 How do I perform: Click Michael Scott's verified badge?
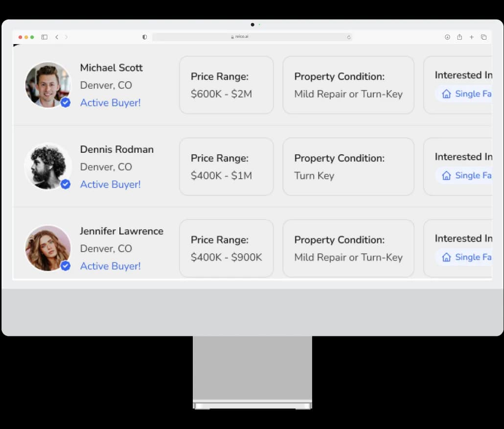(x=66, y=102)
